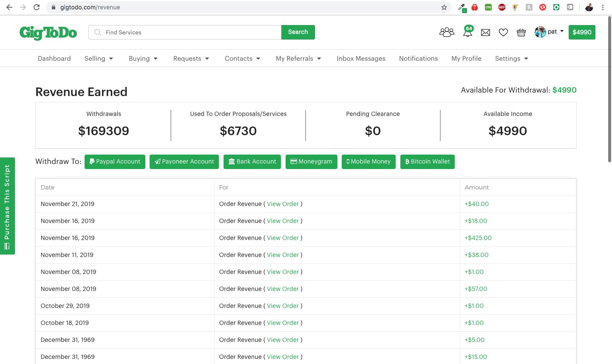Open the envelope messages icon

tap(485, 32)
